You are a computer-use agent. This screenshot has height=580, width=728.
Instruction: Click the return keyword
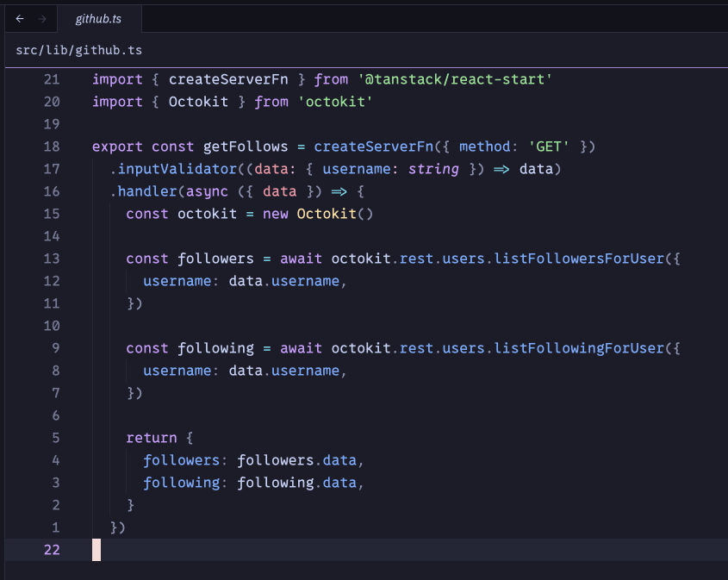[x=151, y=438]
